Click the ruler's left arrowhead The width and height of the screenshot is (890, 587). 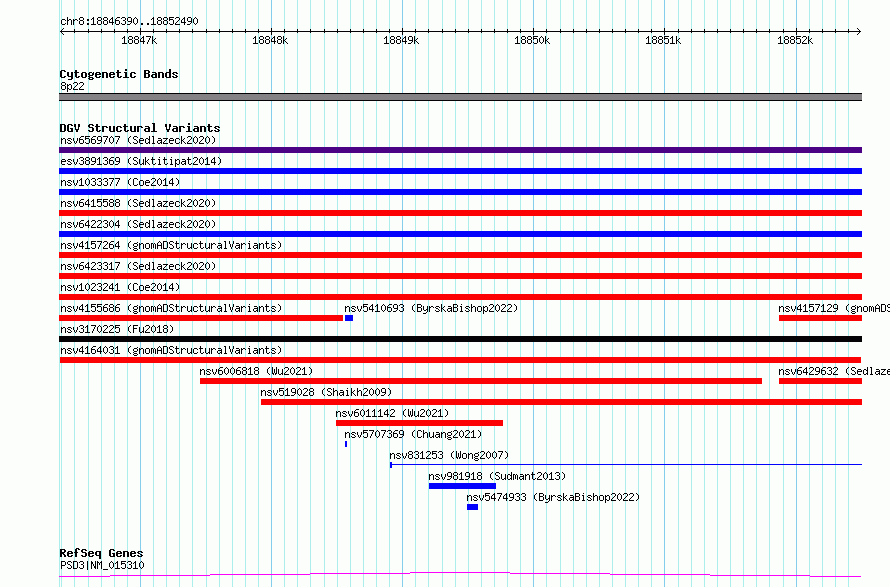62,32
